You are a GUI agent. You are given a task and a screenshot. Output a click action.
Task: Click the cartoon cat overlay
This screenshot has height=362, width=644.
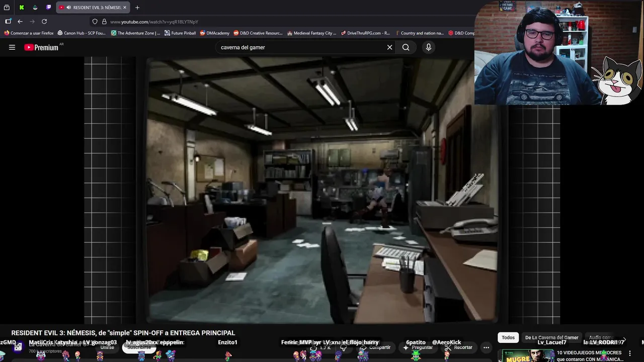click(618, 80)
